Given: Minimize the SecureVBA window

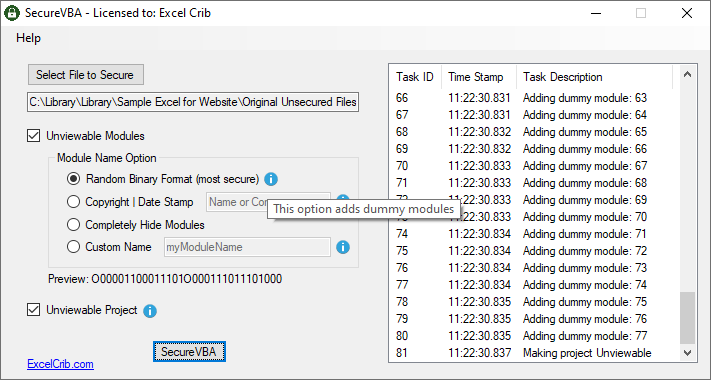Looking at the screenshot, I should pos(596,13).
